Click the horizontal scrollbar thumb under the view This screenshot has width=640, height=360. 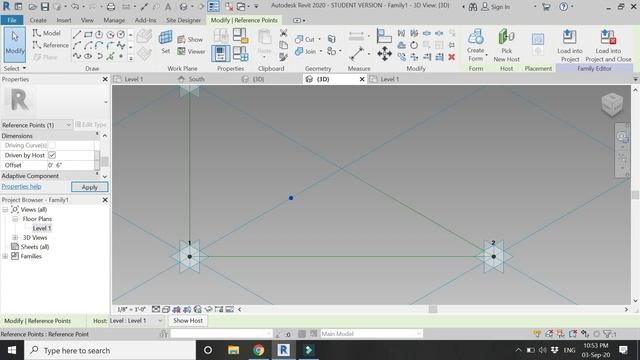pyautogui.click(x=433, y=309)
